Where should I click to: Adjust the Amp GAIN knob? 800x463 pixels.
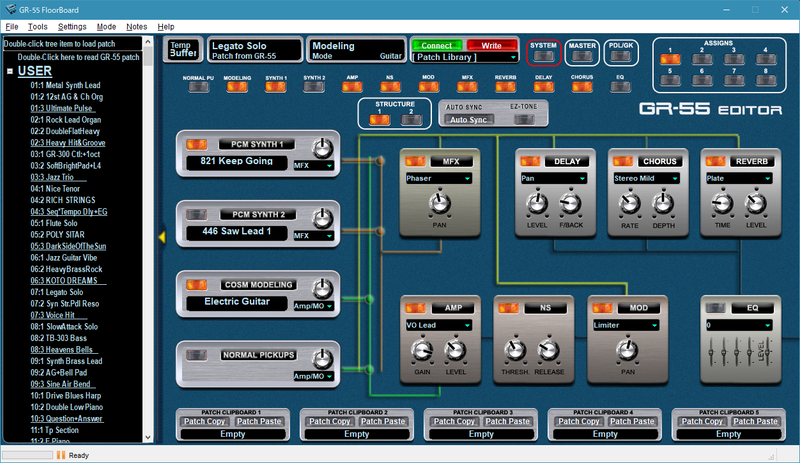(x=422, y=350)
